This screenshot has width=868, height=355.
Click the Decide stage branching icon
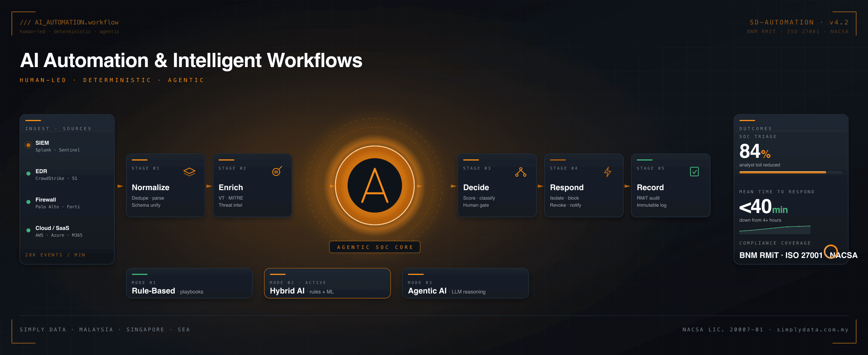(521, 172)
